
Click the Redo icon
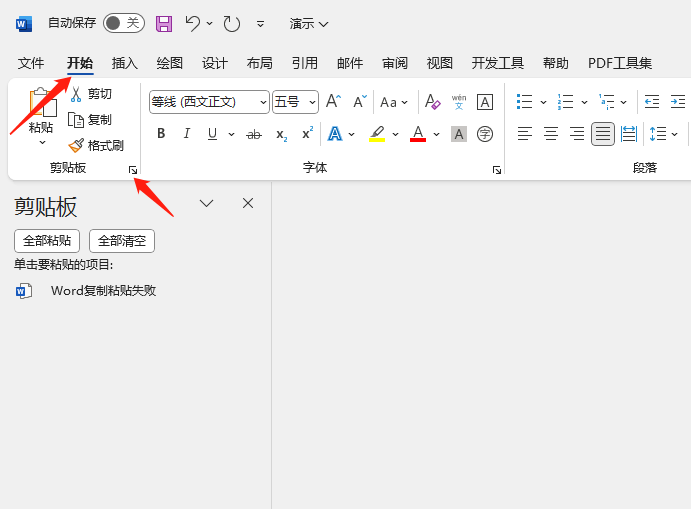[231, 24]
